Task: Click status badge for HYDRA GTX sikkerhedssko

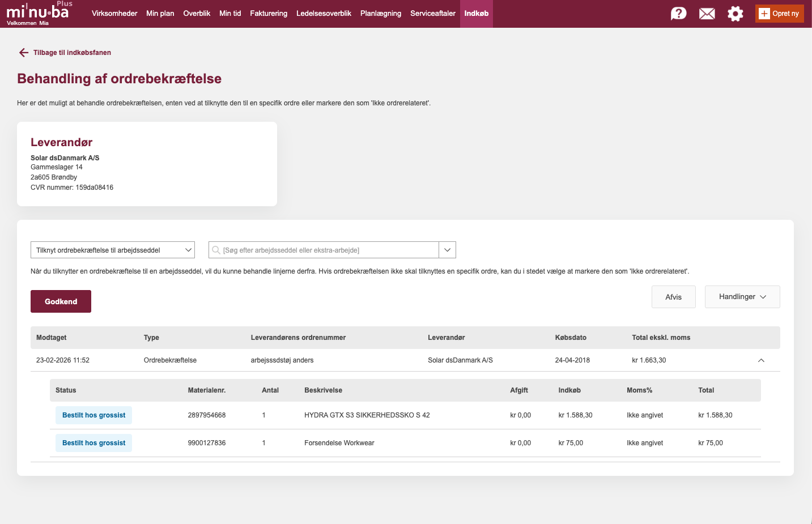Action: point(93,415)
